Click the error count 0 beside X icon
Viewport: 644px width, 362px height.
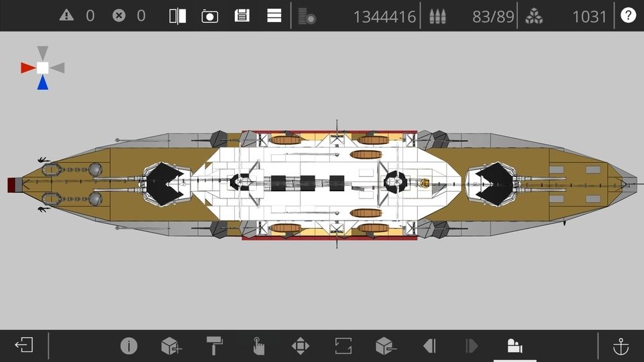[x=141, y=16]
